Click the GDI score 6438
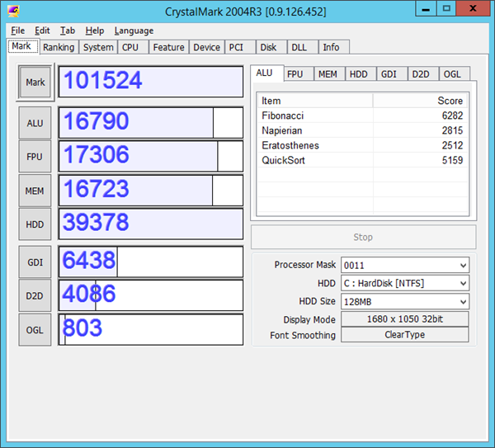Image resolution: width=495 pixels, height=448 pixels. (151, 262)
